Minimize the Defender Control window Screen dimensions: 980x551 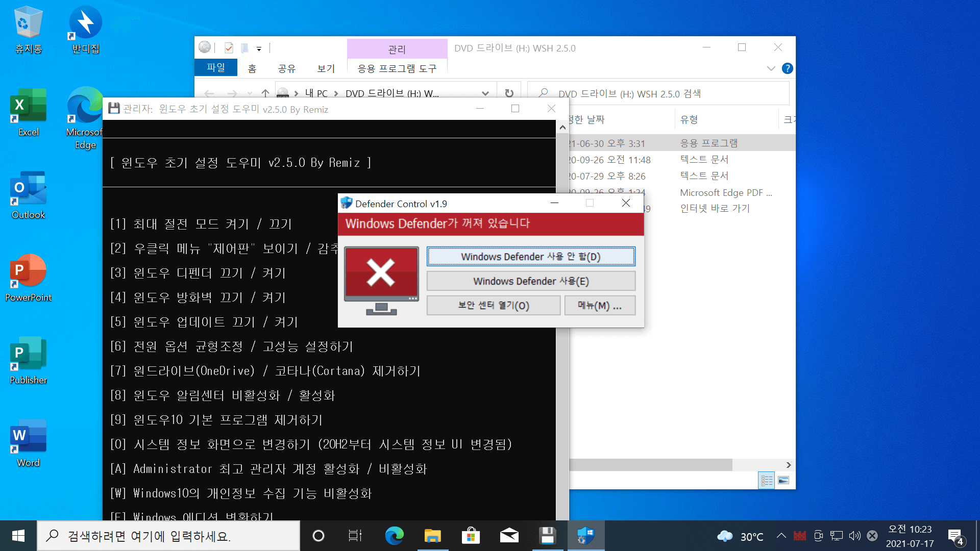[554, 203]
